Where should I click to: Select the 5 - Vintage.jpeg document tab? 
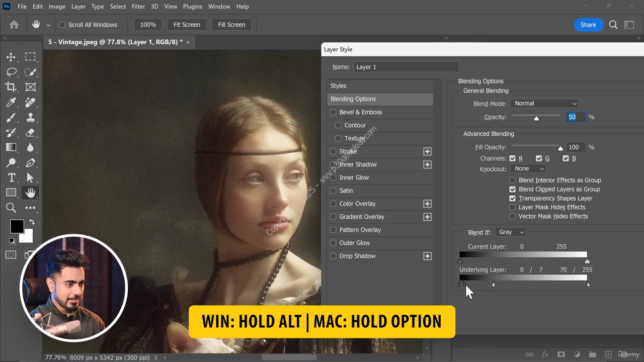click(115, 42)
